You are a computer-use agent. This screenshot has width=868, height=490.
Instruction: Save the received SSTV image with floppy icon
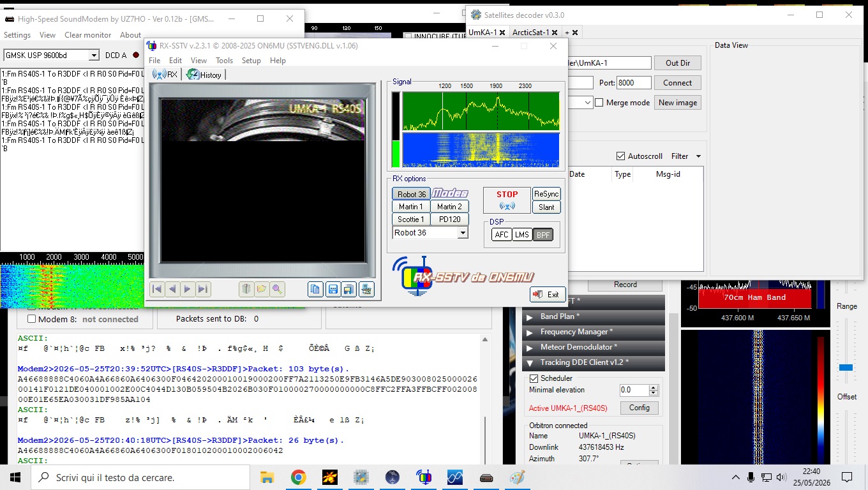(333, 289)
